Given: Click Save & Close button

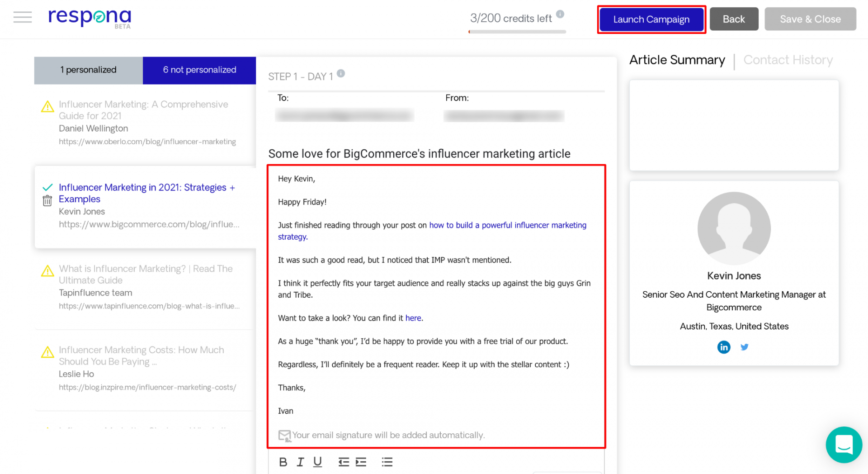Looking at the screenshot, I should coord(810,19).
